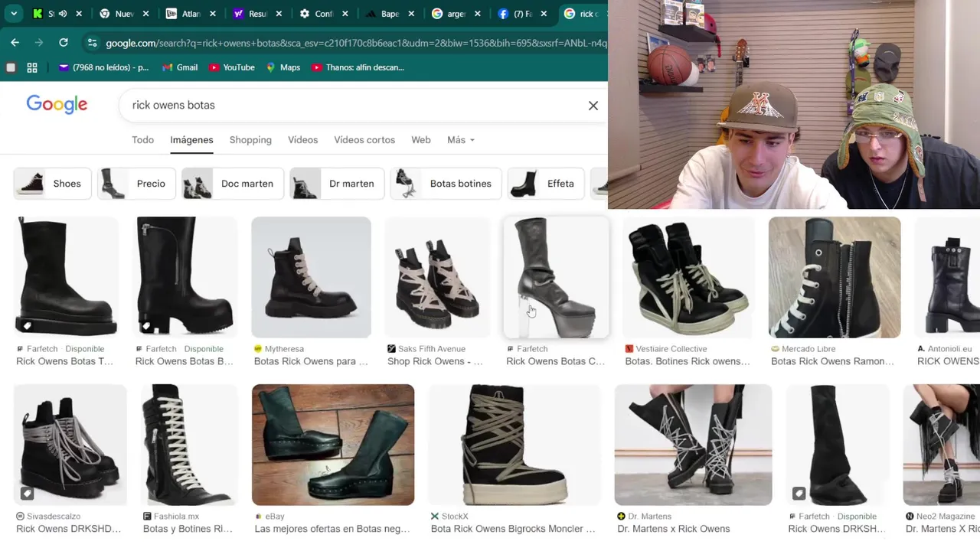Click the StockX source favicon
This screenshot has height=551, width=980.
point(435,517)
